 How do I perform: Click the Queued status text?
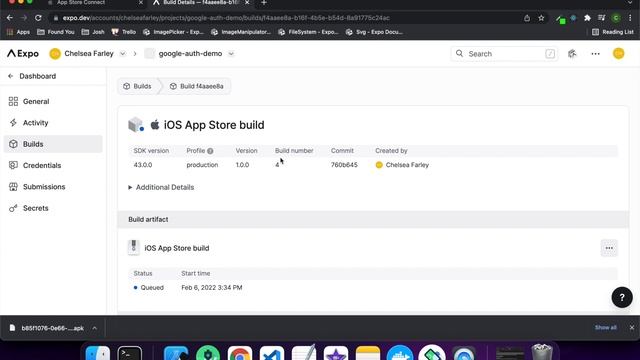pyautogui.click(x=152, y=287)
